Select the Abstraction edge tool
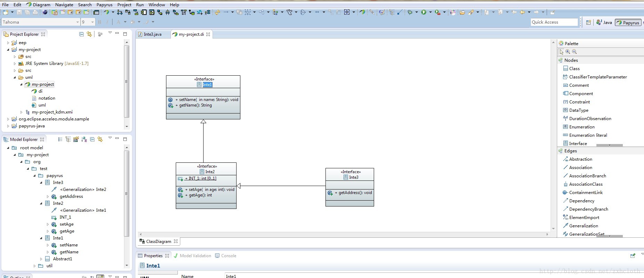 point(578,159)
